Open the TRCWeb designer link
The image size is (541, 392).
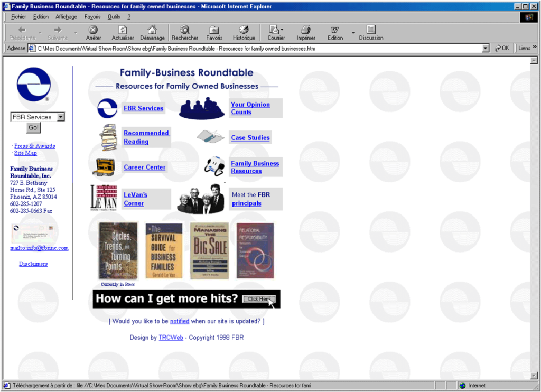pyautogui.click(x=171, y=338)
